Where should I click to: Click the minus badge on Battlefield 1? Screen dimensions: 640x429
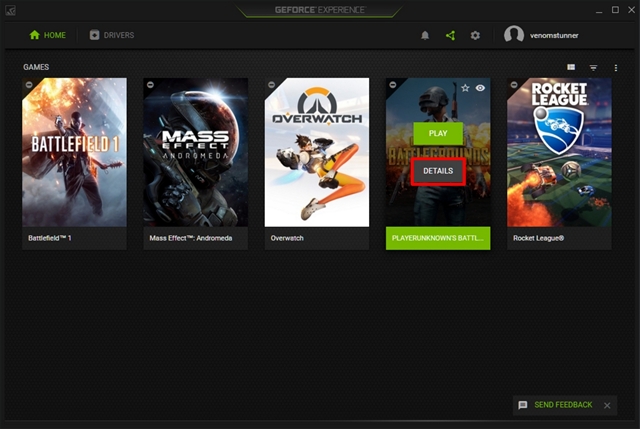29,86
